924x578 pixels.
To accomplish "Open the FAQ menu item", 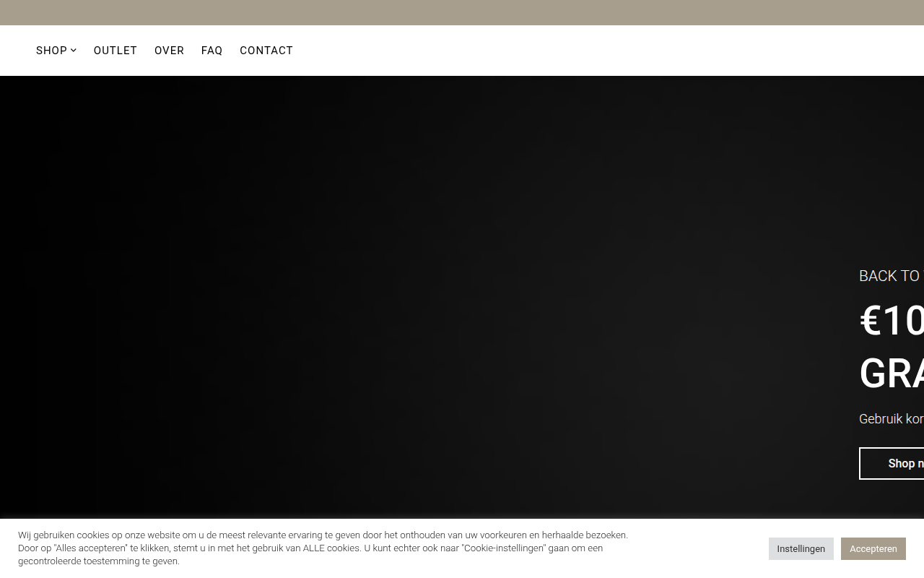I will click(x=212, y=51).
